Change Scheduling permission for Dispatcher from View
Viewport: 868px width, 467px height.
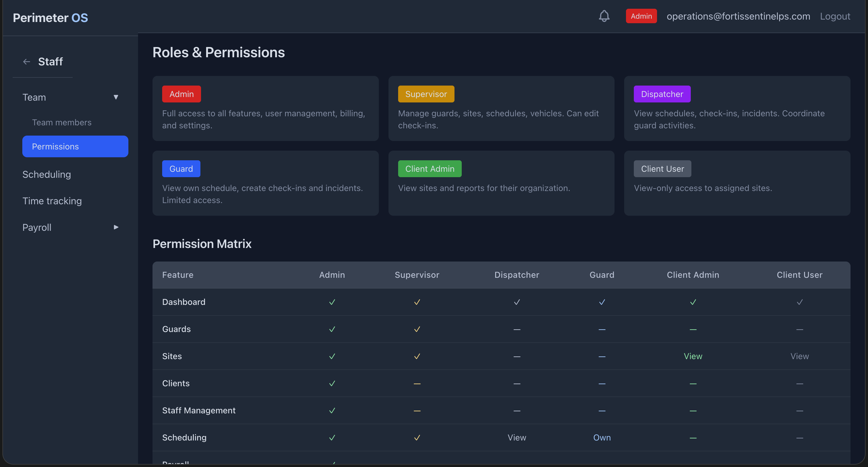(x=517, y=437)
